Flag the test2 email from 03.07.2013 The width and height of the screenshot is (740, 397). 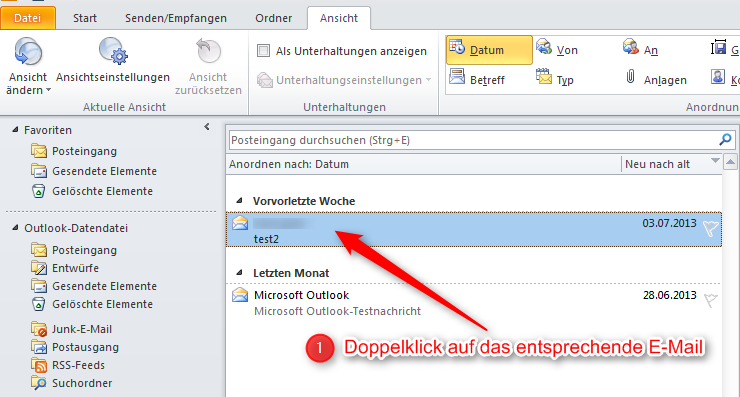point(710,228)
